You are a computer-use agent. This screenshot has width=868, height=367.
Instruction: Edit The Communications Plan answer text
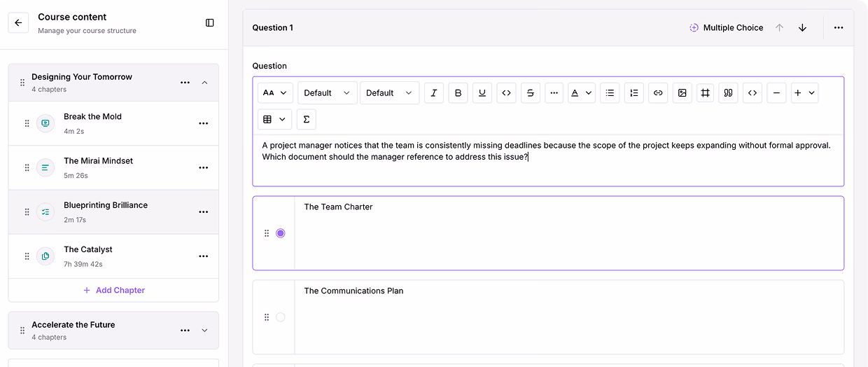569,317
